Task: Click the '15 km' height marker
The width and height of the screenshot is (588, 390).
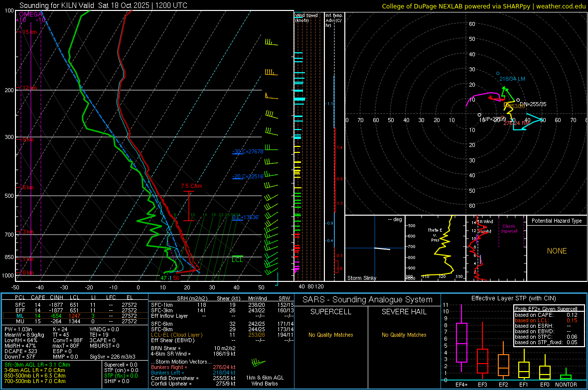Action: 29,32
